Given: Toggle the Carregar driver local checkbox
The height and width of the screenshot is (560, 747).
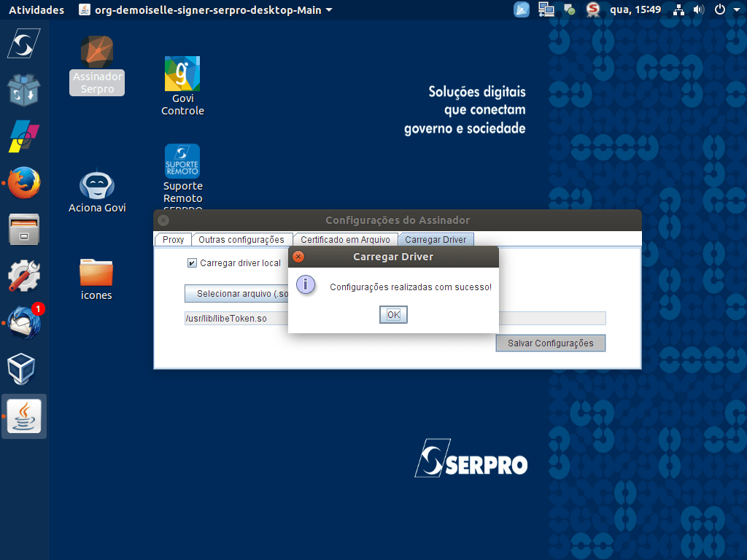Looking at the screenshot, I should point(192,262).
